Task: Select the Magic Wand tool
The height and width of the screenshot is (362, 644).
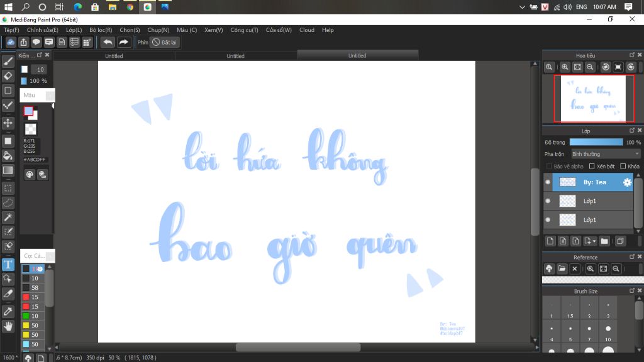Action: 8,217
